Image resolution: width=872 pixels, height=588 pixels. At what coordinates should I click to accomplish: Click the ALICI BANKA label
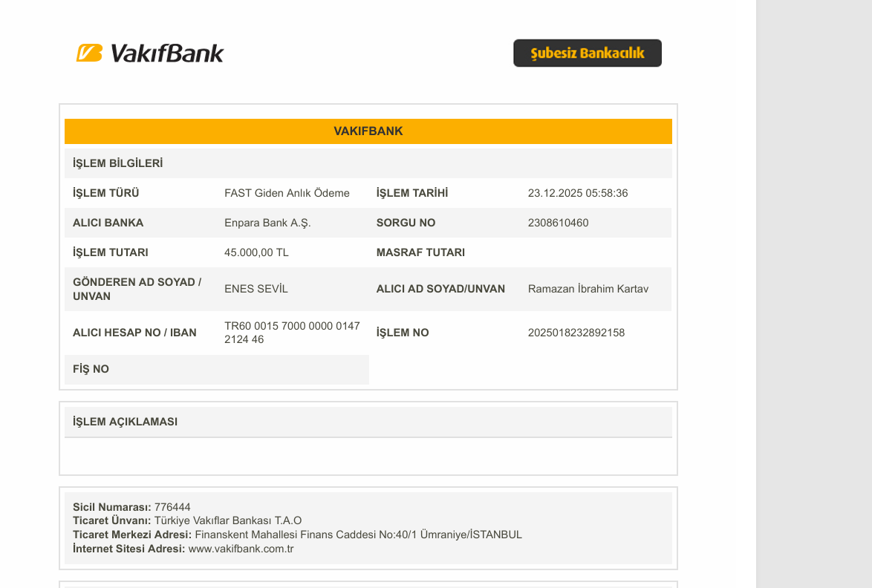click(x=108, y=223)
